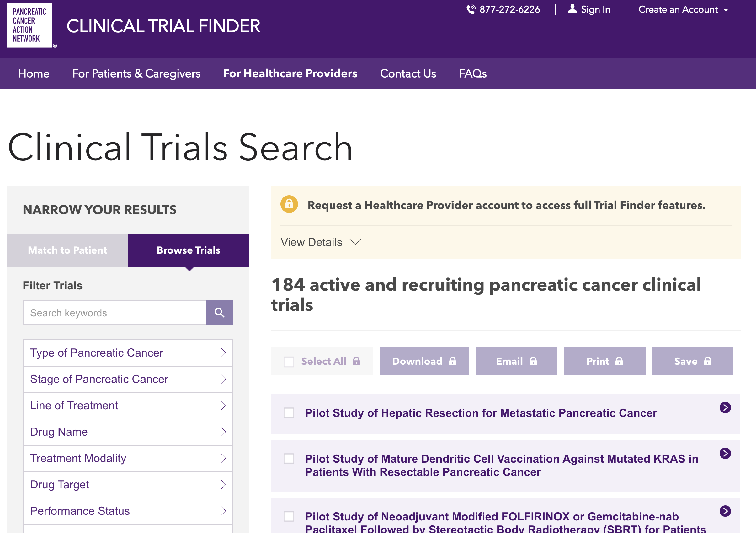Screen dimensions: 756x533
Task: Click the Search keywords input field
Action: click(x=114, y=313)
